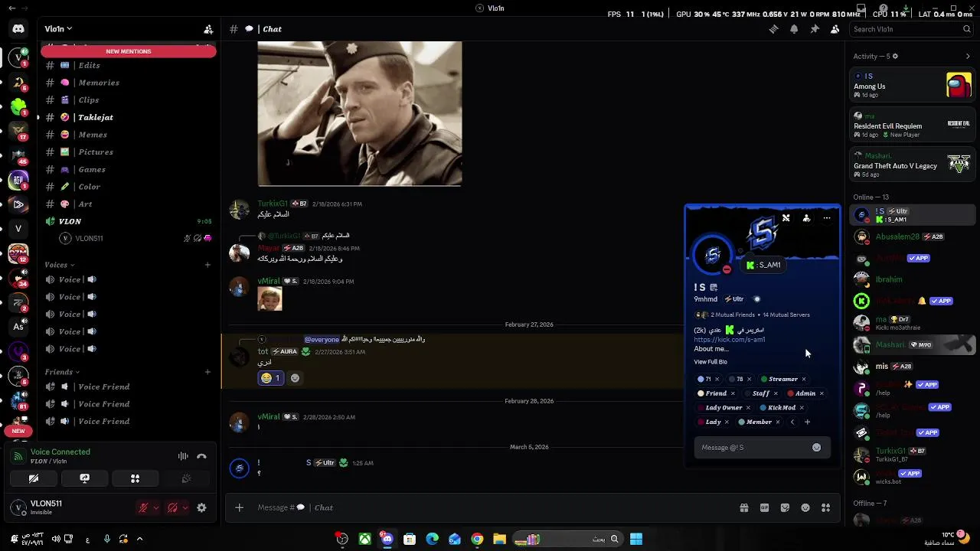980x551 pixels.
Task: Toggle the laughing emoji reaction on tot's message
Action: (270, 378)
